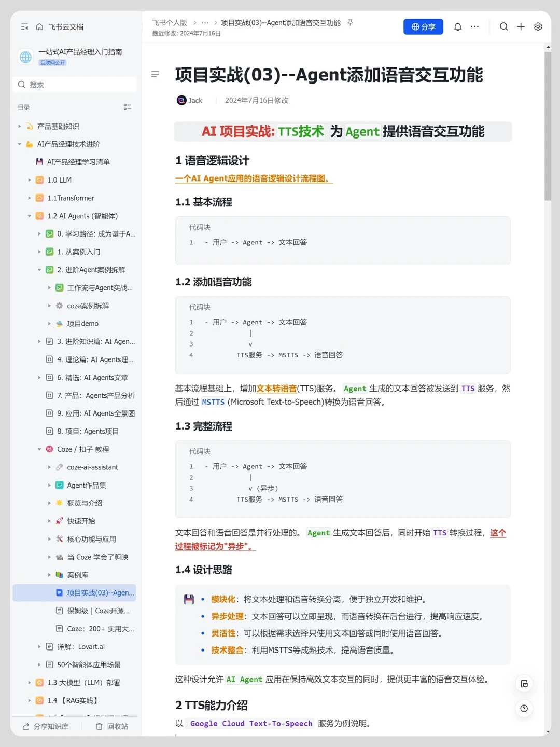Click the vertical scrollbar thumb
This screenshot has width=560, height=747.
tap(548, 126)
